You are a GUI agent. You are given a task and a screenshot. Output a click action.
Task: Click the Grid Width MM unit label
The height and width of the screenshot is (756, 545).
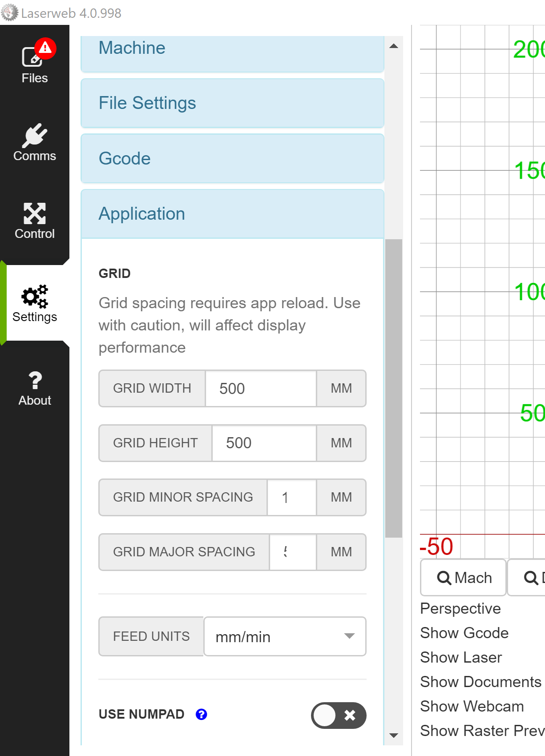click(341, 388)
